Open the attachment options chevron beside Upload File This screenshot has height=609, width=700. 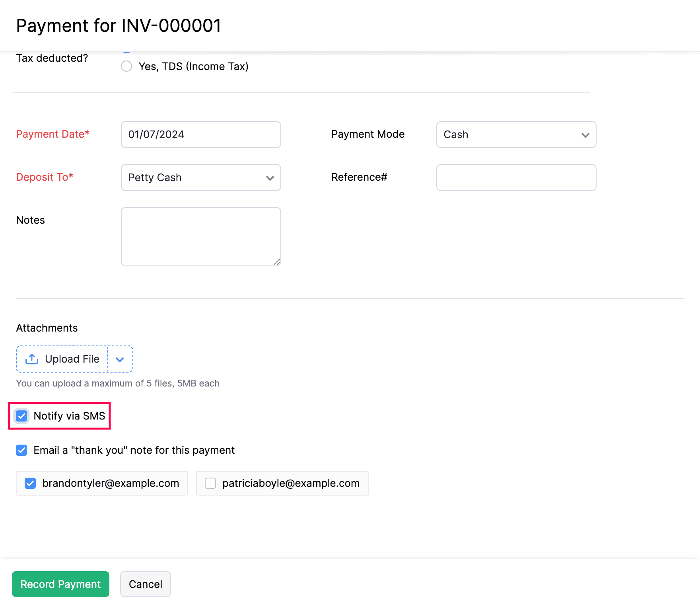[120, 359]
